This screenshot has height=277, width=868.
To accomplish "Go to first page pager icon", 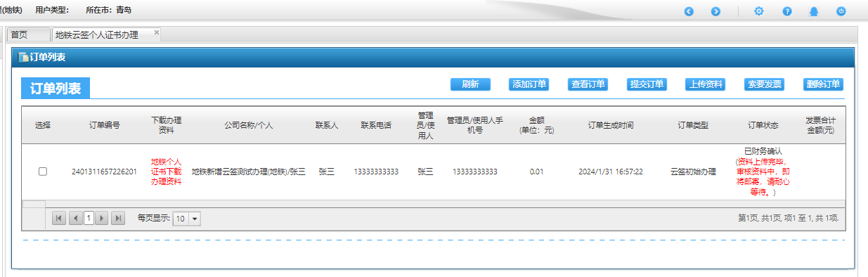I will (58, 219).
